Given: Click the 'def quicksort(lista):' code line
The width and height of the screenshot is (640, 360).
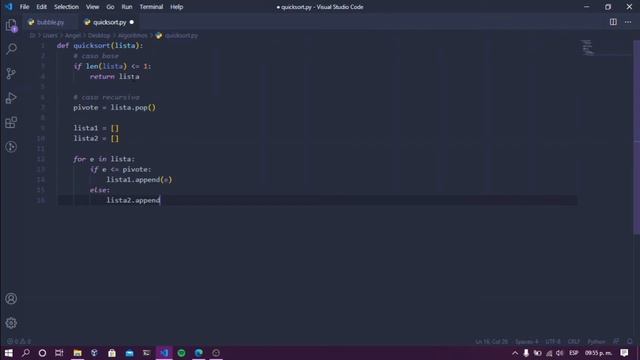Looking at the screenshot, I should tap(100, 45).
